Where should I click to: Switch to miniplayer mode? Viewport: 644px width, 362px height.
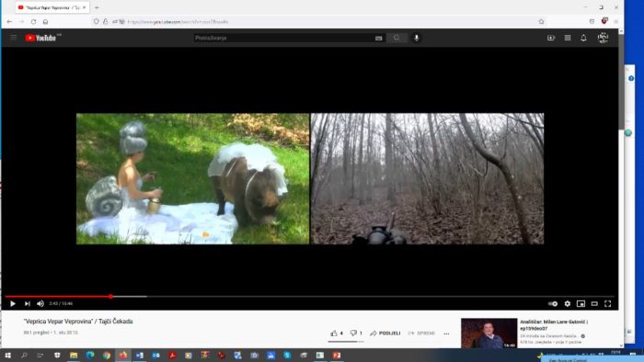pos(581,303)
